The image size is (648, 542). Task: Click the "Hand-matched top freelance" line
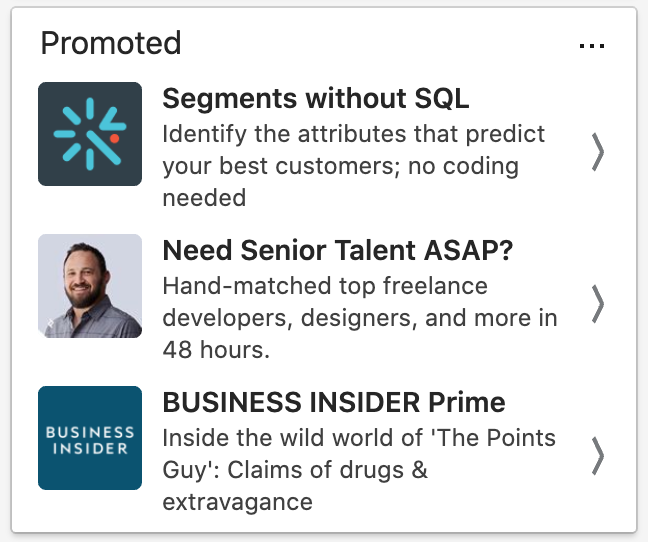(325, 285)
